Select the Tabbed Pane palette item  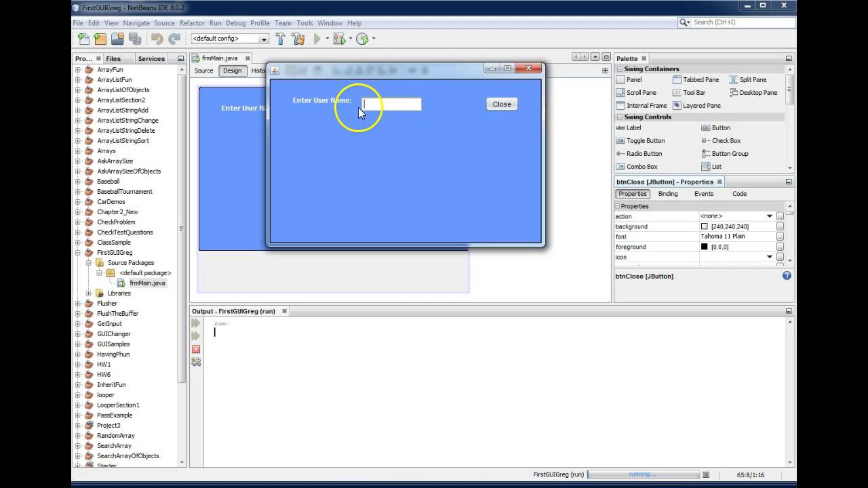tap(696, 80)
